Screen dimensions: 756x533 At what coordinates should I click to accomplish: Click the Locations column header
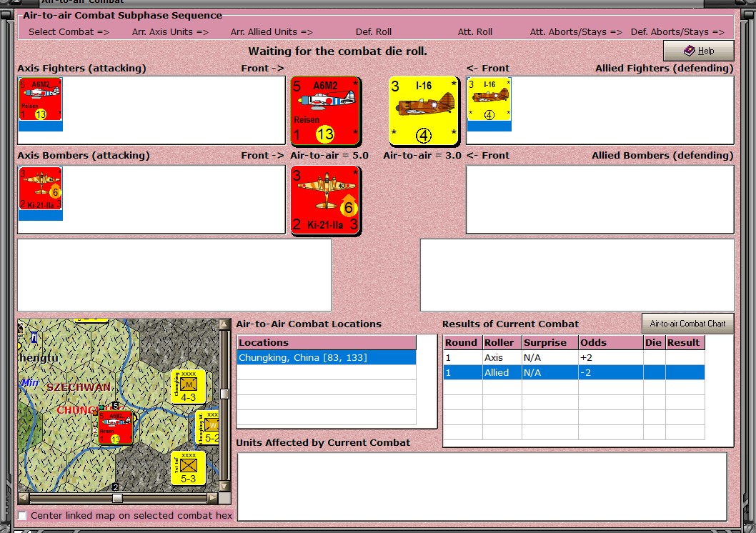(x=327, y=343)
